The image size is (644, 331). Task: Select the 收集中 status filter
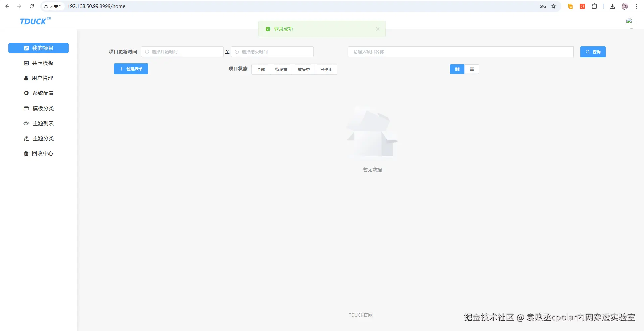[x=304, y=69]
